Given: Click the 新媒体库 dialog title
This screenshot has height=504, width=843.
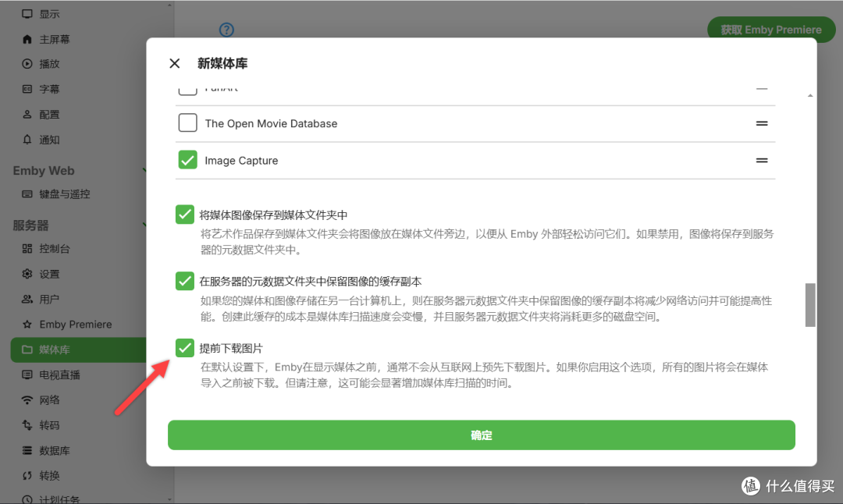Looking at the screenshot, I should (x=222, y=63).
